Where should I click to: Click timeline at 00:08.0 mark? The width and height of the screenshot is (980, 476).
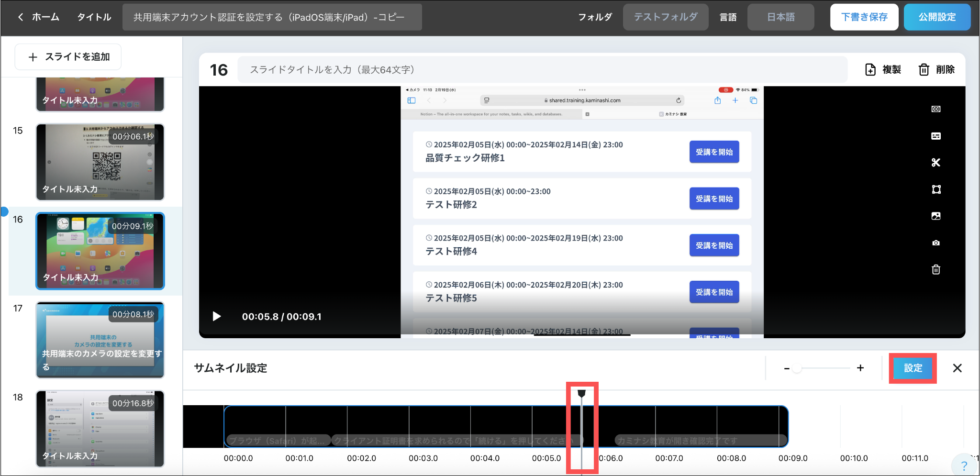pos(731,458)
